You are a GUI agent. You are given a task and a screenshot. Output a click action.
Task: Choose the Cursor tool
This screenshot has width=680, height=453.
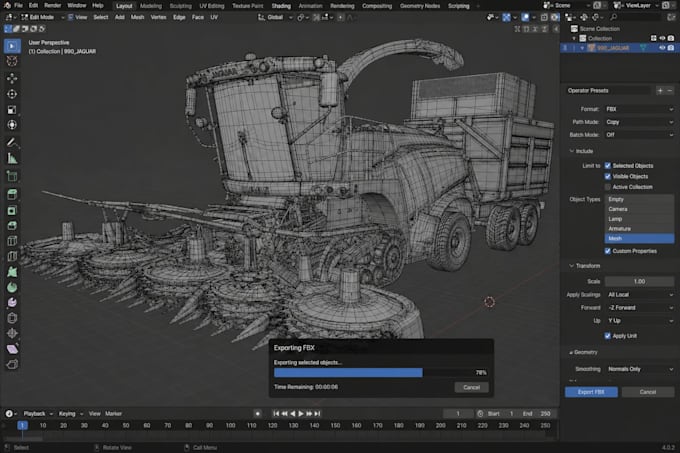point(12,61)
